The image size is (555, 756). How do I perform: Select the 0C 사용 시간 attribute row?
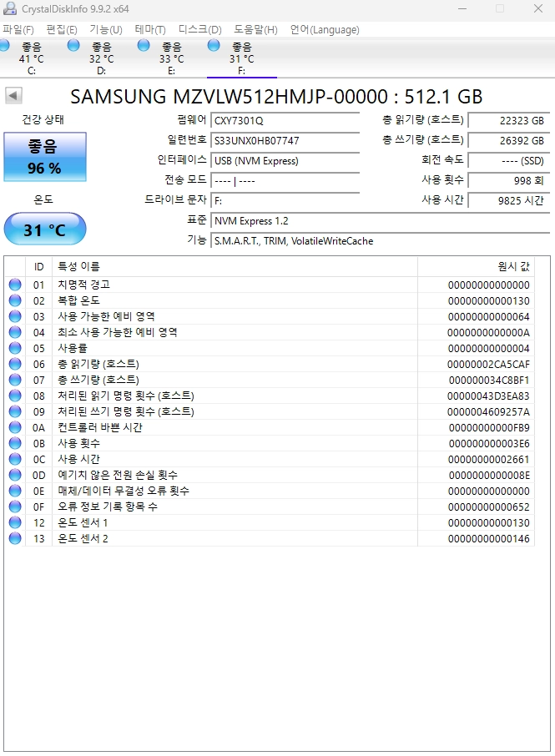[x=269, y=459]
